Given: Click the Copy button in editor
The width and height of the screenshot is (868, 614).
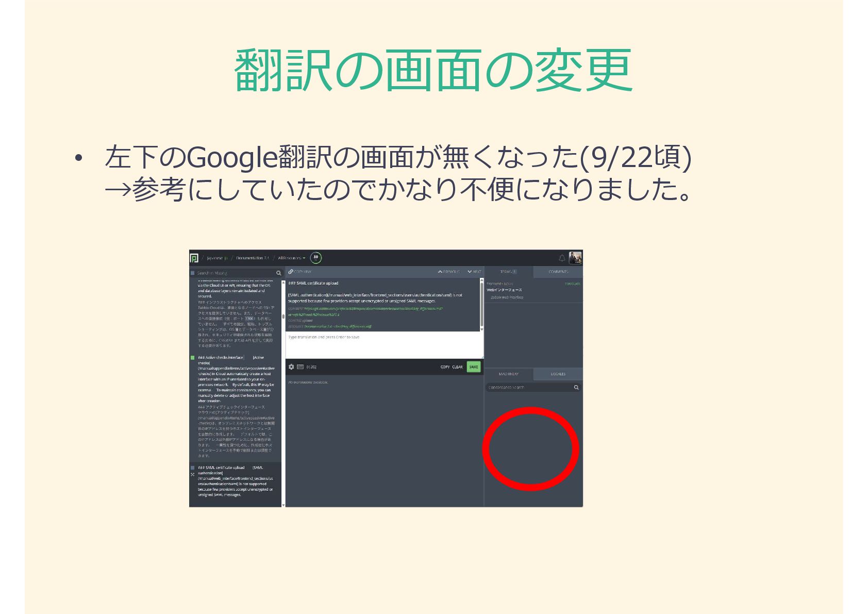Looking at the screenshot, I should tap(445, 367).
